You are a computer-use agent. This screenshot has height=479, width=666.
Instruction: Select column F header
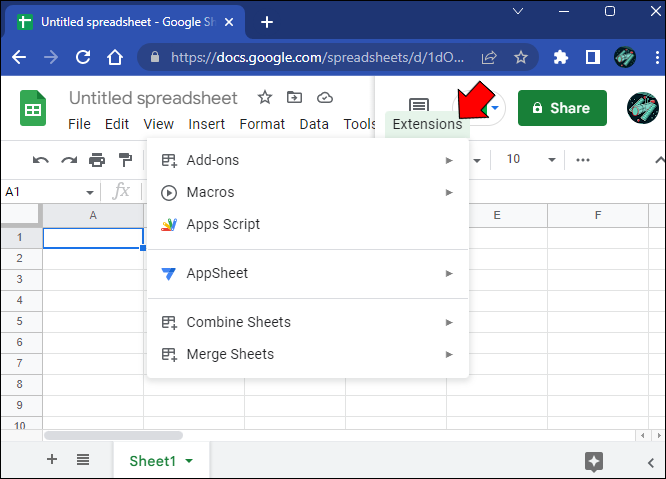tap(598, 215)
